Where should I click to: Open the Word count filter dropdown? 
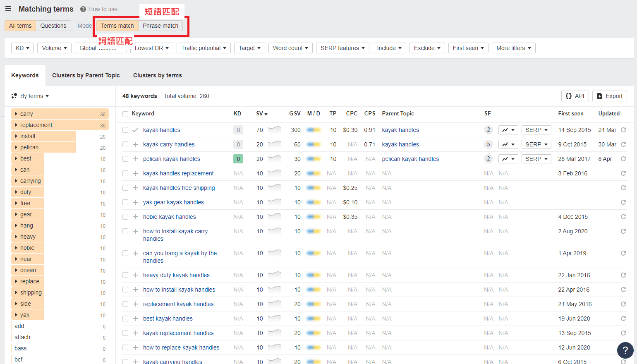pos(290,48)
